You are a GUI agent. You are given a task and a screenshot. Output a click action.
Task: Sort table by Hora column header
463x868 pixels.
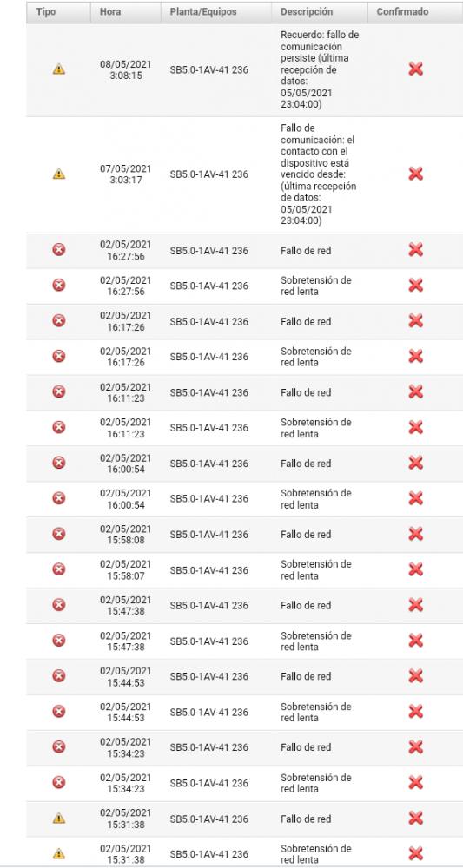[110, 11]
